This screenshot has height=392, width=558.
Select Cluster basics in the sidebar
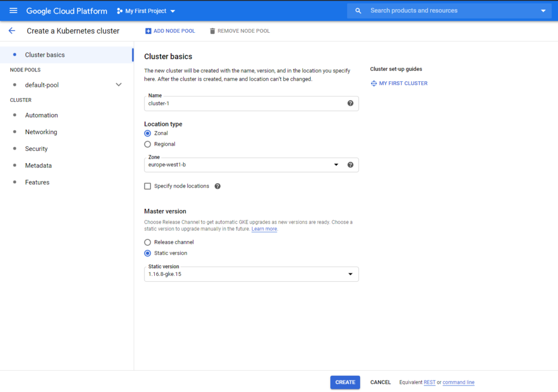[x=66, y=55]
